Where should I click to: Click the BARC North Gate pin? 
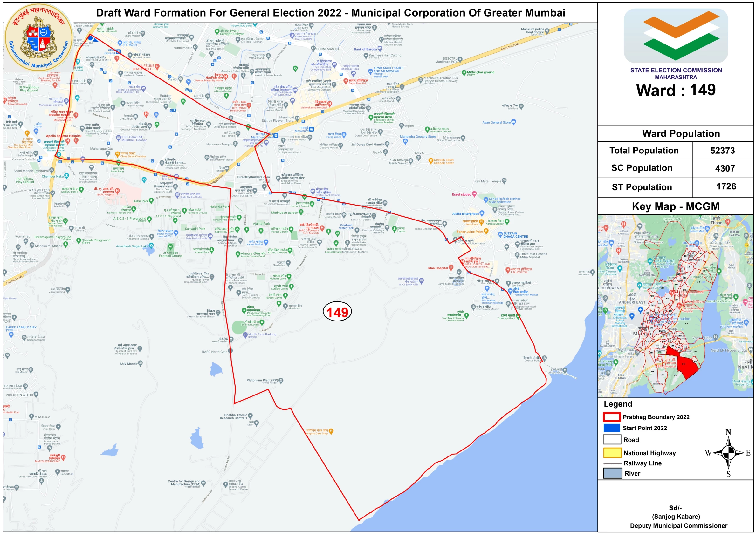(230, 351)
